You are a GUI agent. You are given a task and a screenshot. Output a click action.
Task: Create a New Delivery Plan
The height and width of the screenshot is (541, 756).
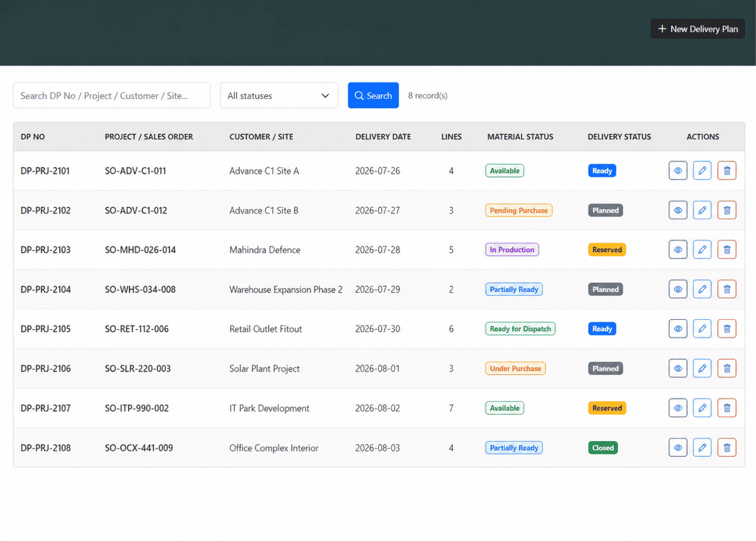697,29
